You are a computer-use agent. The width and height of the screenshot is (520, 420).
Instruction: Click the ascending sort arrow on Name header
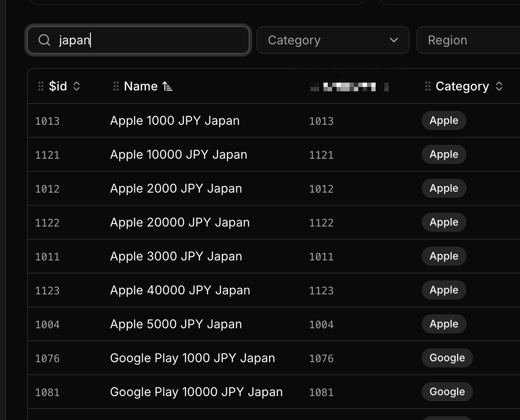168,86
